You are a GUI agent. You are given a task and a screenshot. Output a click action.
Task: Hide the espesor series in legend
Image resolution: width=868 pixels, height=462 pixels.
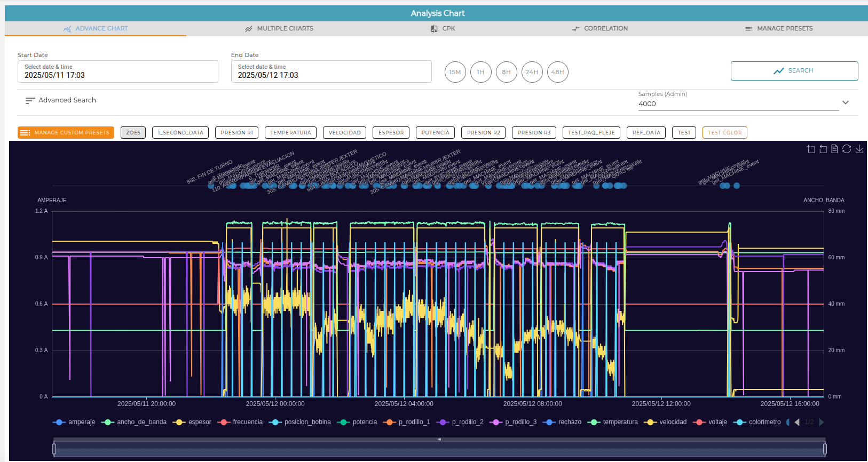click(192, 422)
